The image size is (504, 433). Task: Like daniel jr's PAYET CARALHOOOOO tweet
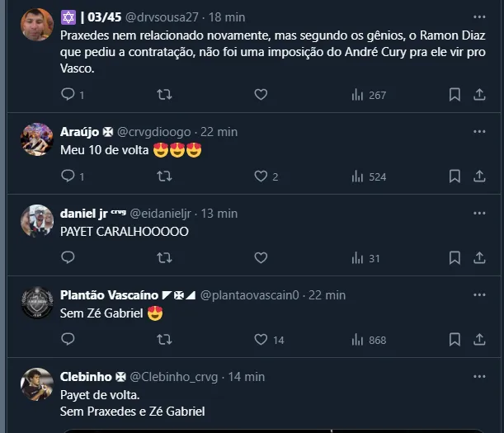point(261,257)
